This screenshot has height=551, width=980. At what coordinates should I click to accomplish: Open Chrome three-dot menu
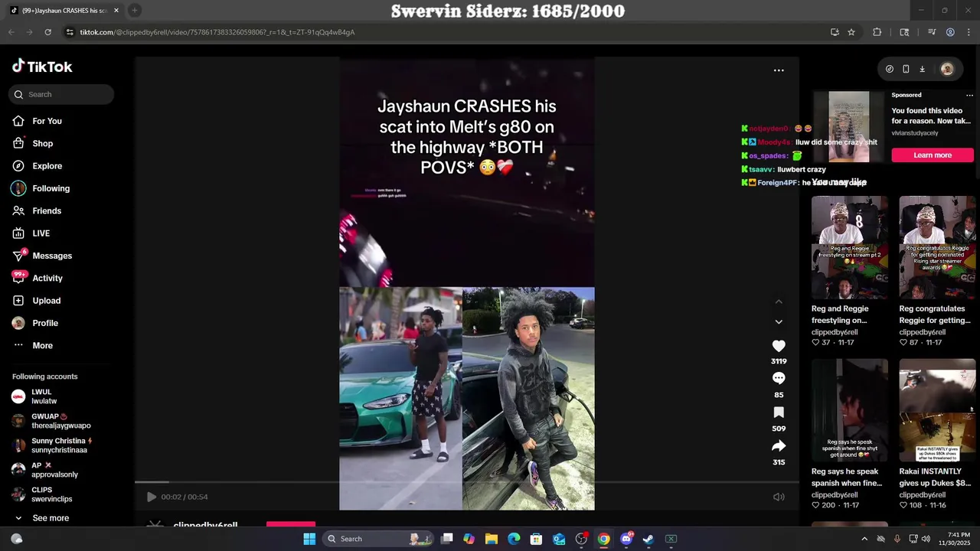[968, 32]
